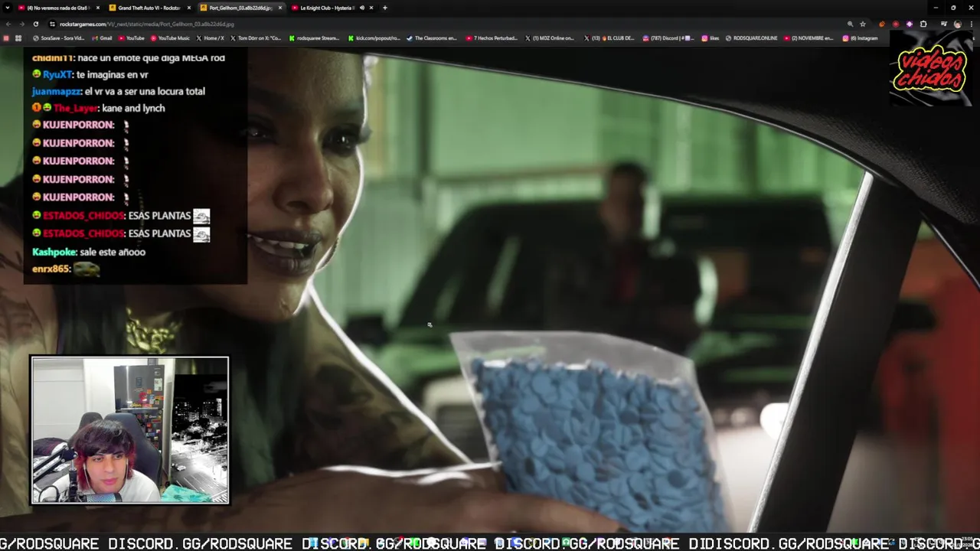
Task: Close the 'Grand Theft Auto VI' tab
Action: (189, 8)
